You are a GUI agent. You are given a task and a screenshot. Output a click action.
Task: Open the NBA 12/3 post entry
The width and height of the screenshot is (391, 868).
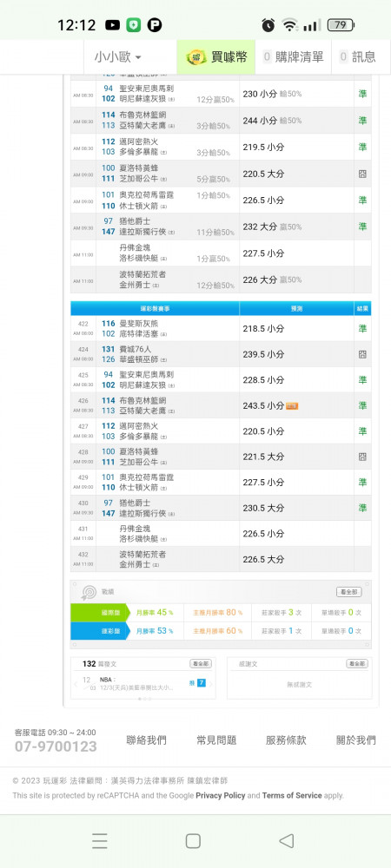(136, 684)
